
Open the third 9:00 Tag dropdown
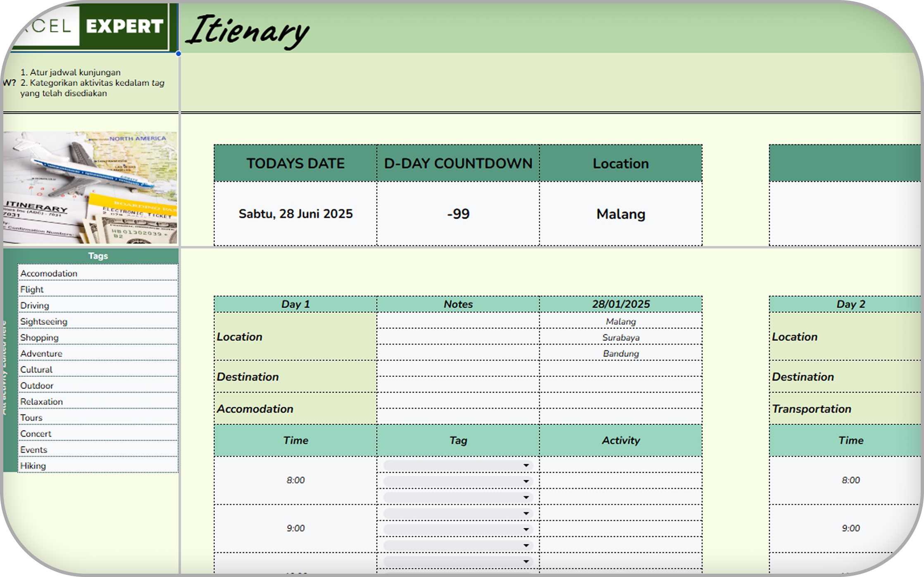pos(526,546)
